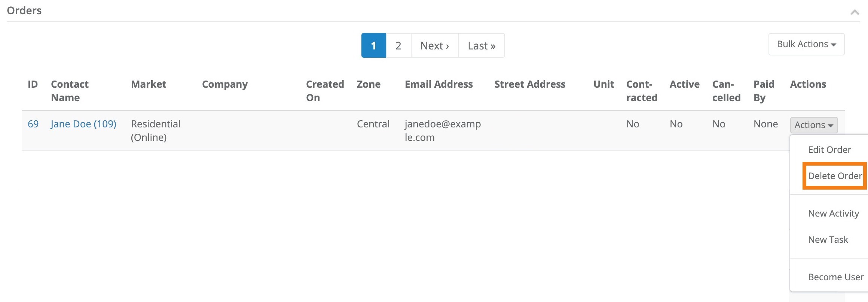Jump to the Last orders page
Screen dimensions: 868x302
[x=481, y=45]
